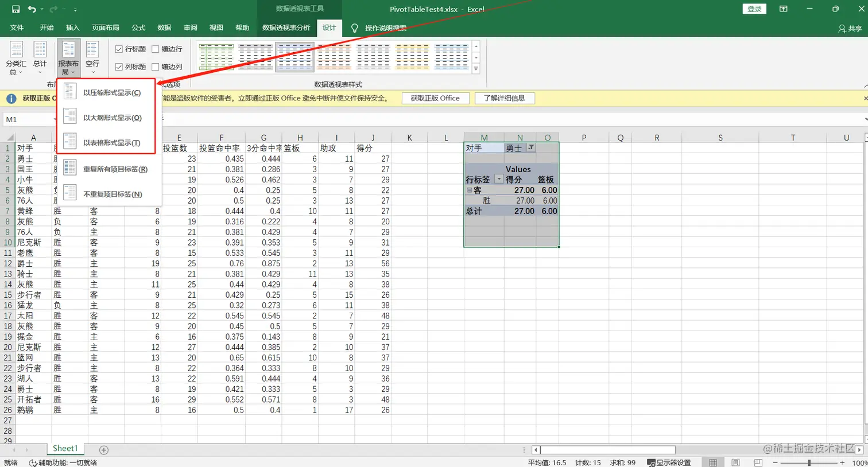Viewport: 868px width, 467px height.
Task: Switch to Page Break Preview icon
Action: 758,462
